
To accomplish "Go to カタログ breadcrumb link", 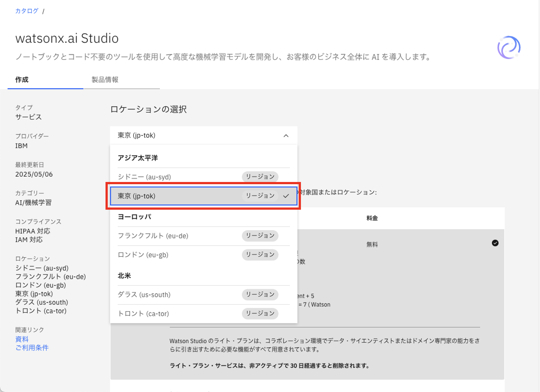I will (27, 11).
